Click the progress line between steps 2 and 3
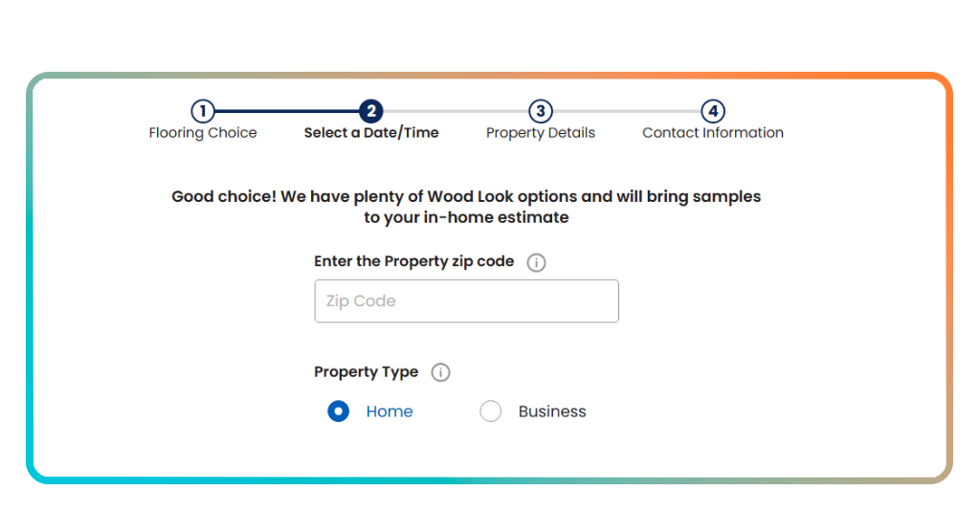Viewport: 980px width, 513px height. (456, 111)
